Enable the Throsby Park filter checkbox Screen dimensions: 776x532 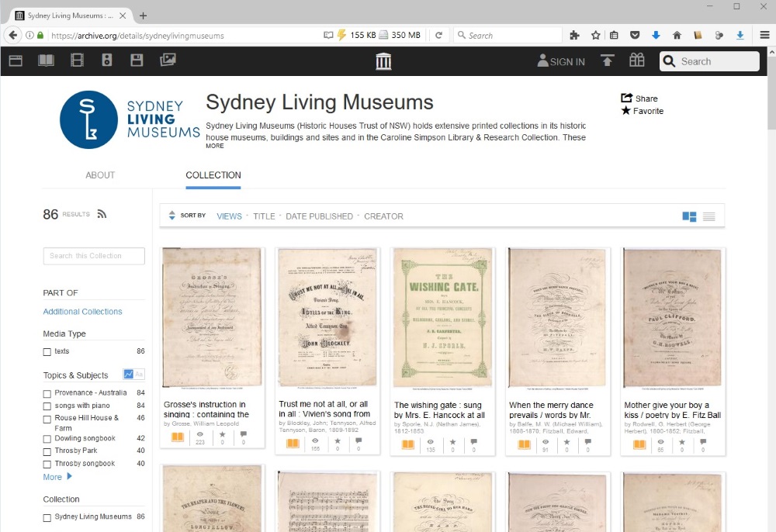(x=47, y=451)
